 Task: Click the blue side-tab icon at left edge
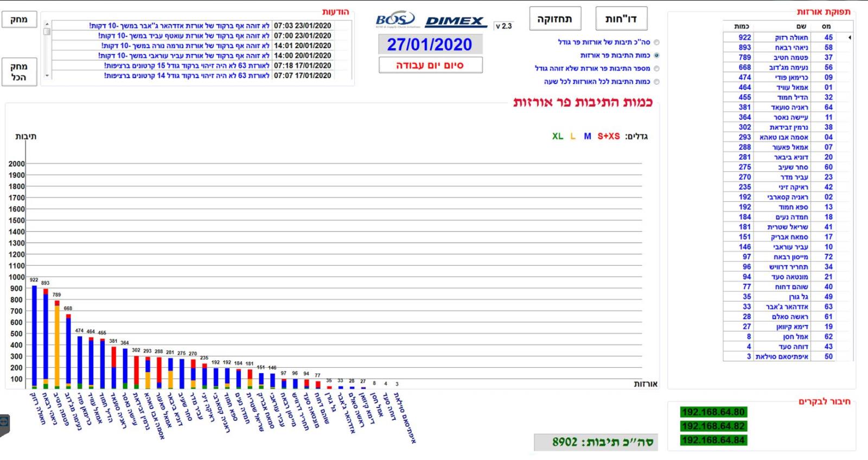(4, 424)
